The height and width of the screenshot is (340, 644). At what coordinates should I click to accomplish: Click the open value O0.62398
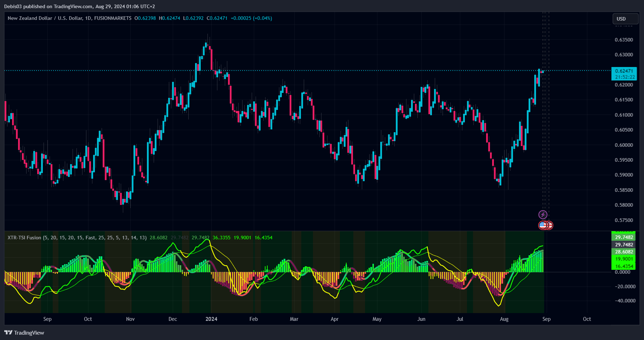(145, 18)
